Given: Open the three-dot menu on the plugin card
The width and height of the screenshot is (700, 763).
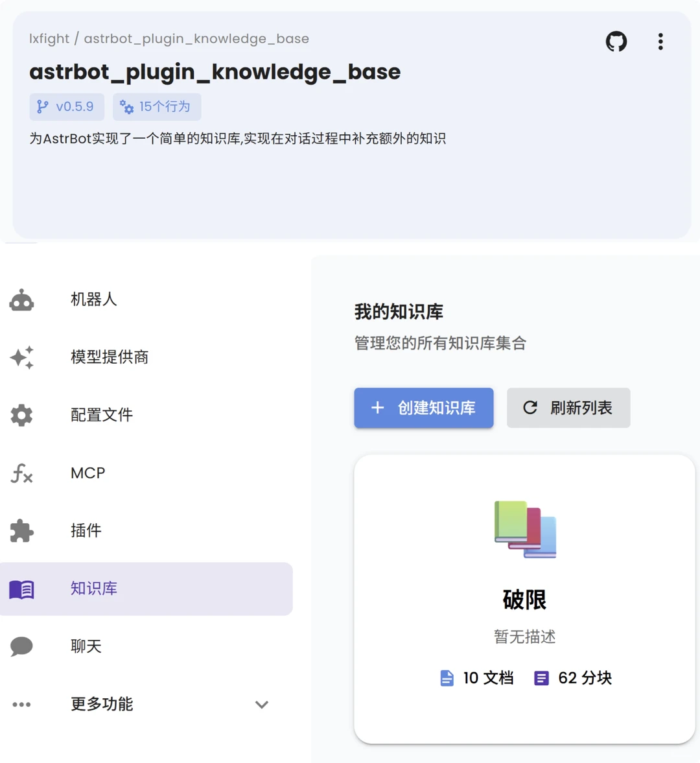Looking at the screenshot, I should coord(660,41).
